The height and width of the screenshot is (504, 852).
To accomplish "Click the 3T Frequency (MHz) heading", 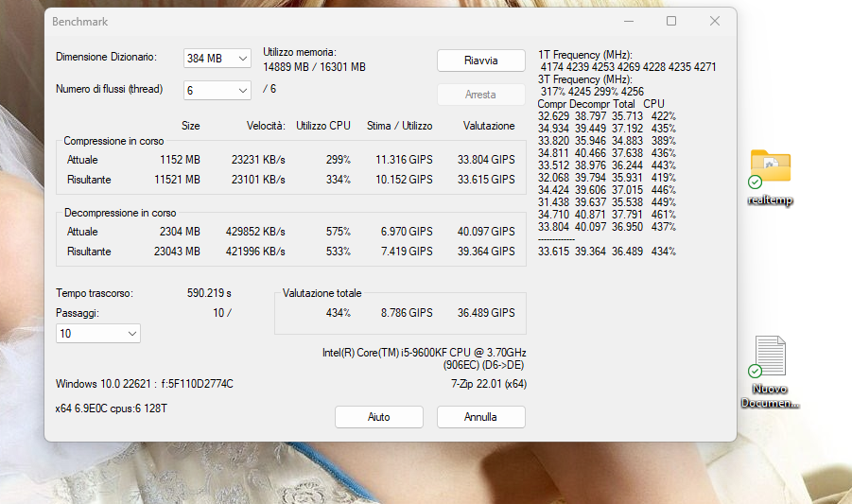I will 585,79.
